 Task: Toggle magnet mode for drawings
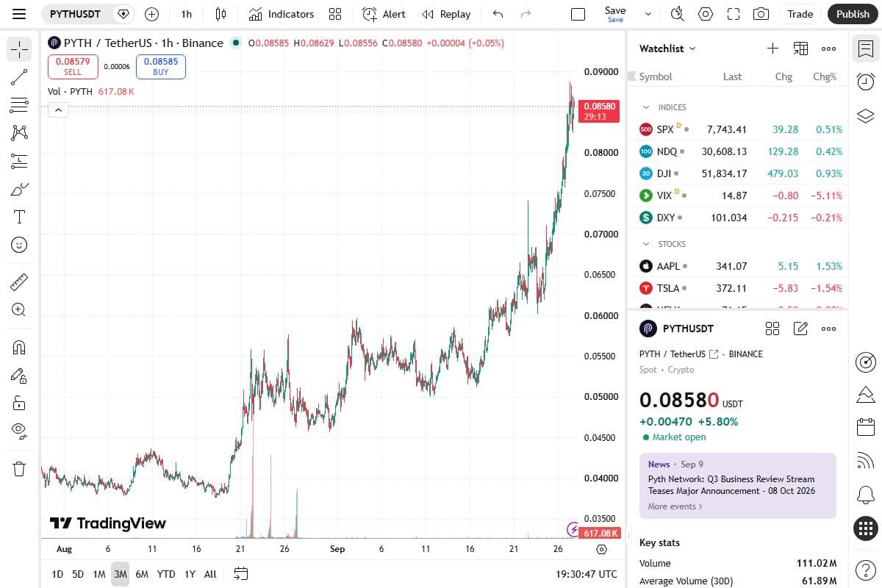[19, 347]
